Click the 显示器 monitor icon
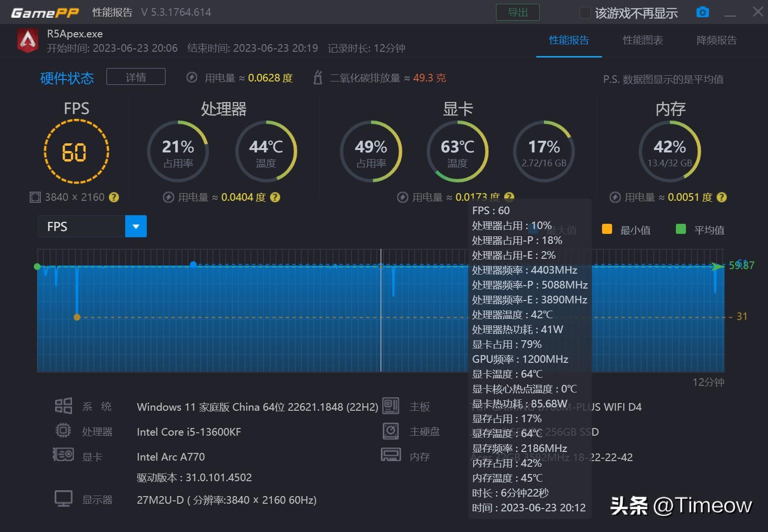 coord(63,498)
